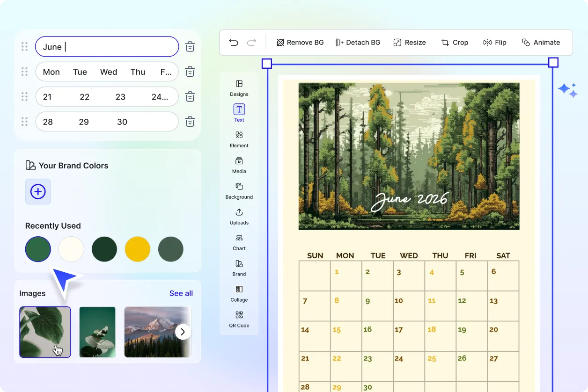Select the plant on teal background thumbnail
Viewport: 588px width, 392px height.
[97, 332]
